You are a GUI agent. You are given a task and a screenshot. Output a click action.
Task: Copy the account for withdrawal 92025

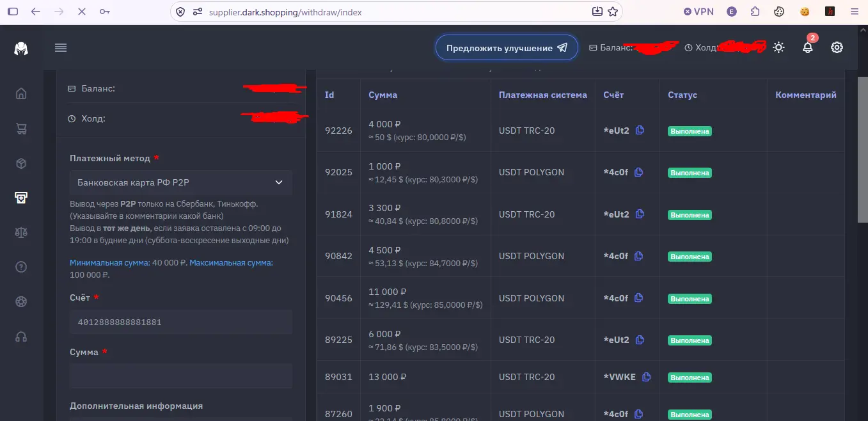pos(638,171)
